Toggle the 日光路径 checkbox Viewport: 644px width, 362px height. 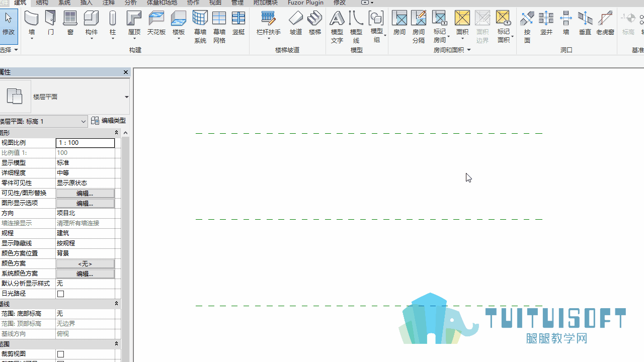[x=61, y=294]
